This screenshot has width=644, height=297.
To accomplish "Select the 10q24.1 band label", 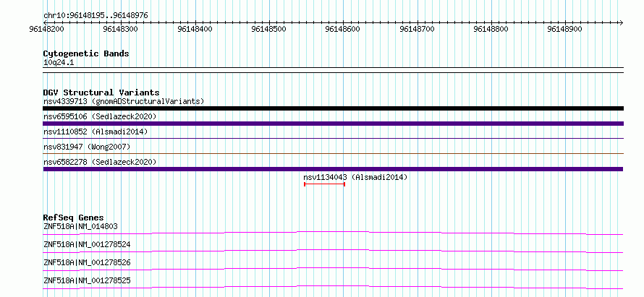I will point(59,63).
